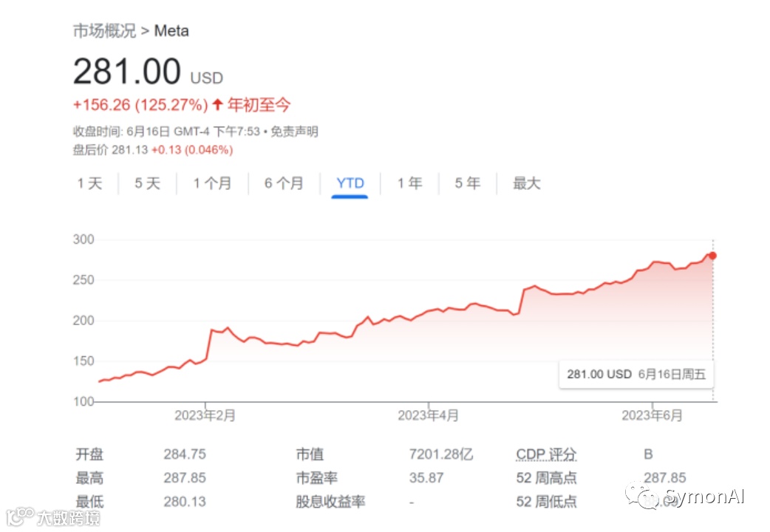Click the 市盈率 label
770x532 pixels.
pyautogui.click(x=317, y=477)
